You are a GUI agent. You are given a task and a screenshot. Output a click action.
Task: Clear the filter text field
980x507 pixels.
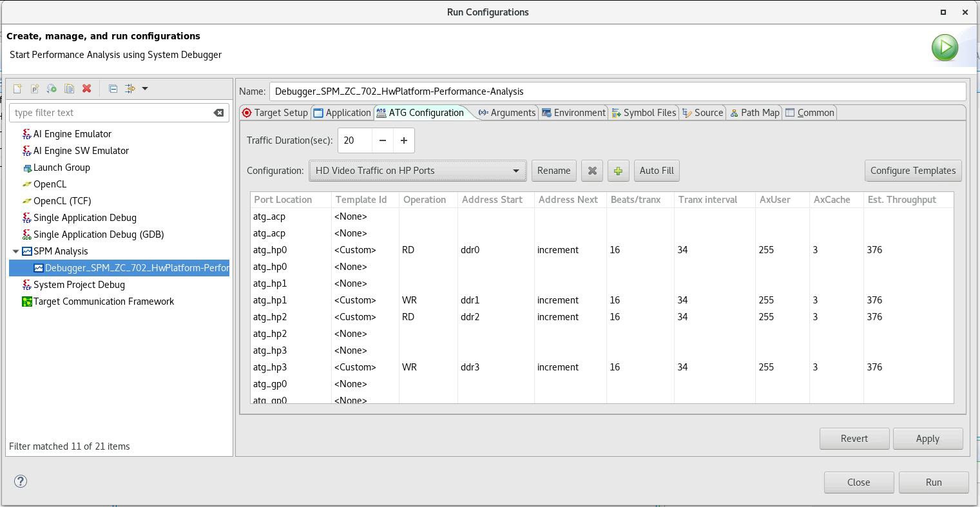point(219,113)
